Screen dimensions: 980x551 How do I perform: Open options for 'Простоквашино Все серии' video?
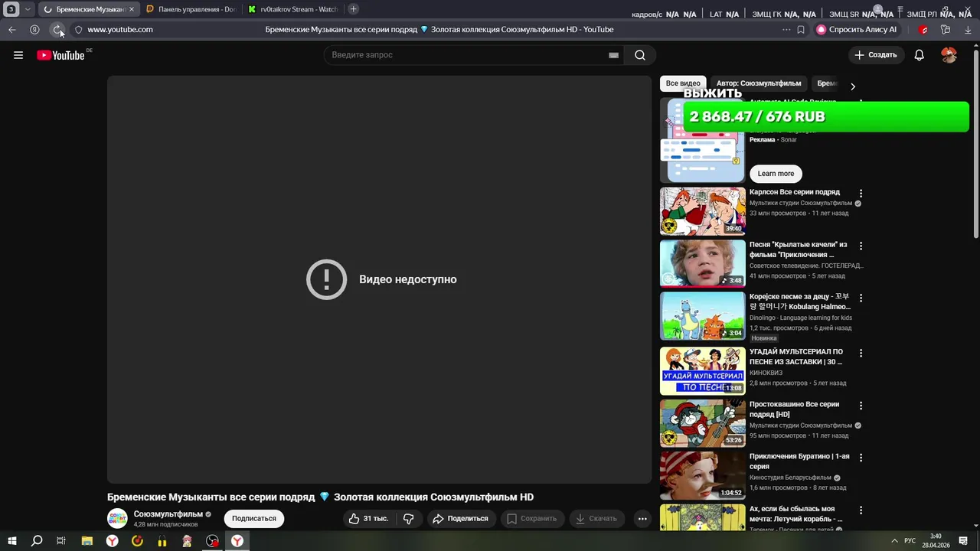pyautogui.click(x=861, y=406)
